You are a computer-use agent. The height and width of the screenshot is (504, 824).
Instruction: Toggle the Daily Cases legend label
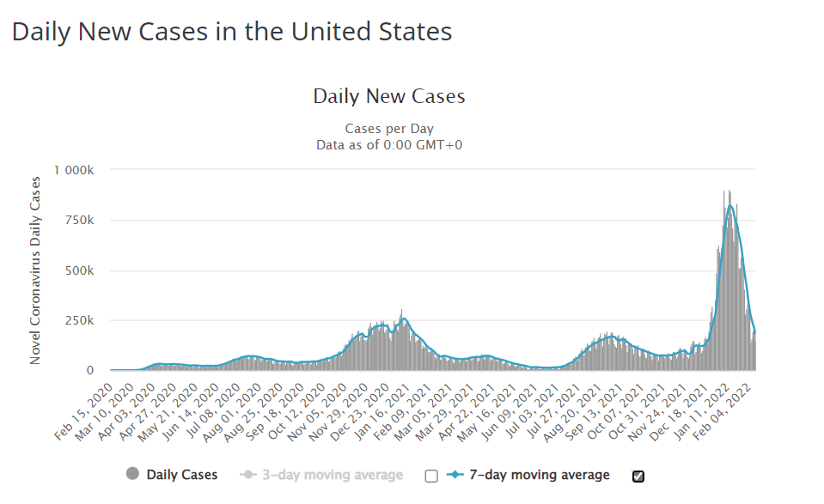click(181, 475)
